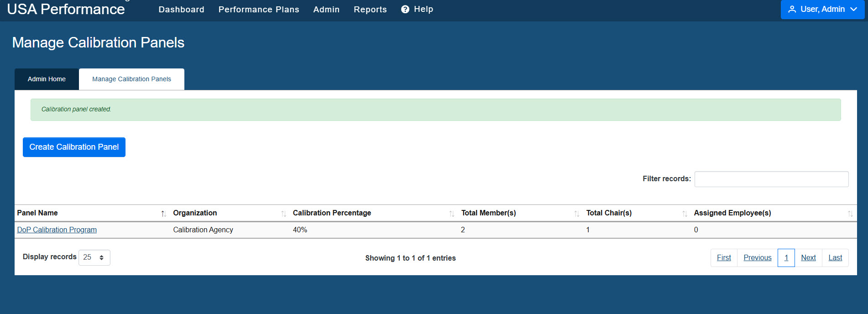Go to the Next page
Image resolution: width=868 pixels, height=314 pixels.
point(808,258)
